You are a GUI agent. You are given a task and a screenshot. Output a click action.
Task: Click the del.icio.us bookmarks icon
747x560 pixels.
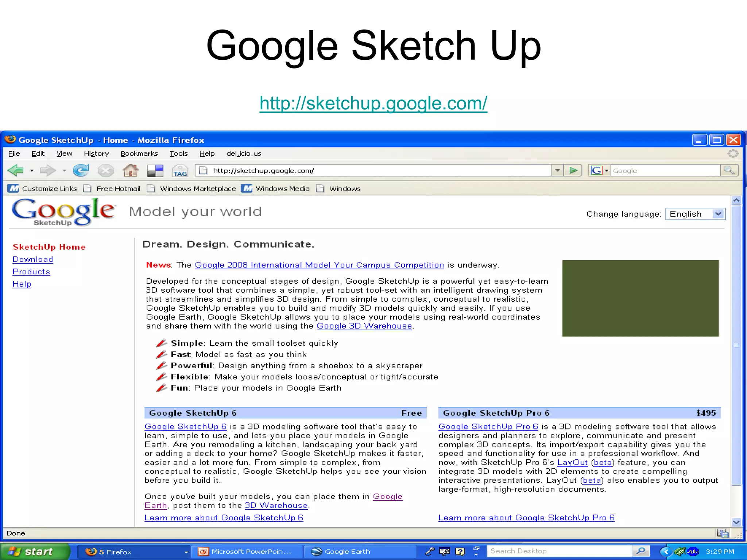click(x=155, y=171)
